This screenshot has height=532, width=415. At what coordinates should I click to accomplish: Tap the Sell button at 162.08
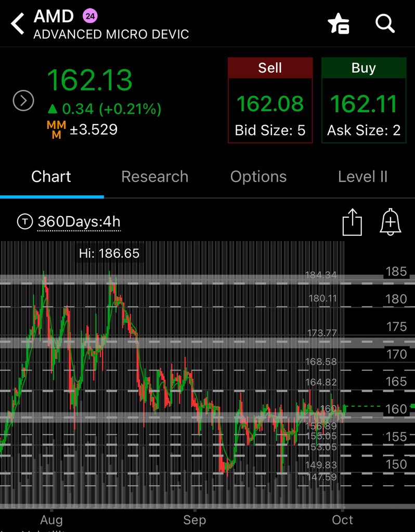[270, 100]
